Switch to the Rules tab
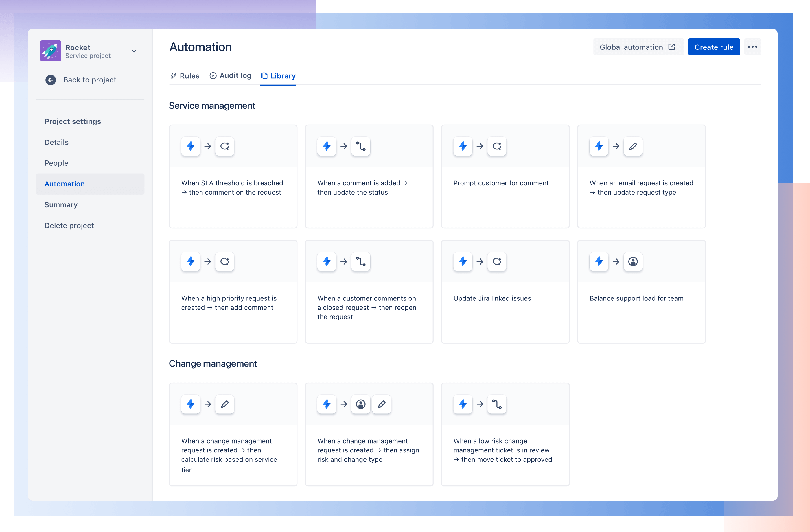810x532 pixels. click(184, 75)
